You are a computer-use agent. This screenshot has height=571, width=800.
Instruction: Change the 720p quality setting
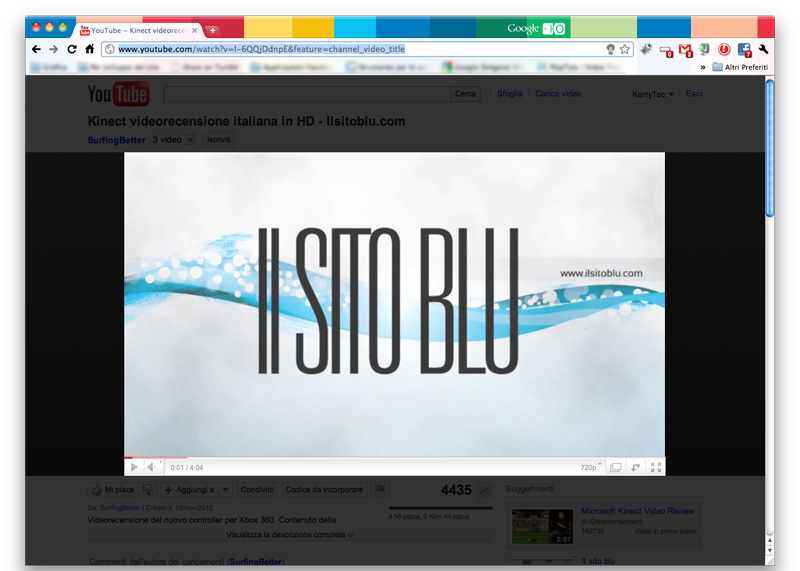coord(590,467)
